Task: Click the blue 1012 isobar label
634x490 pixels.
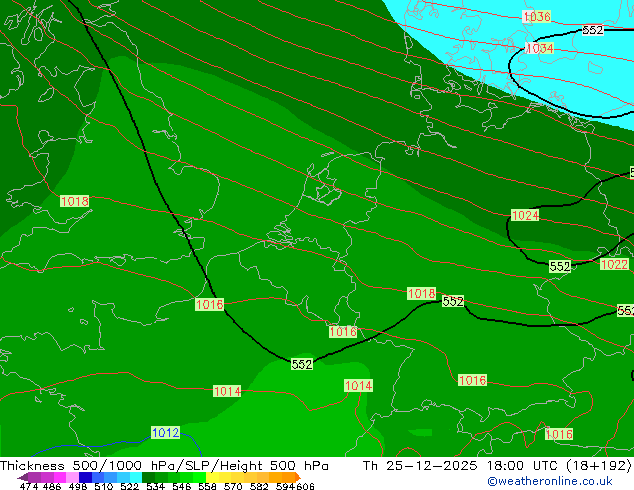Action: pos(165,433)
